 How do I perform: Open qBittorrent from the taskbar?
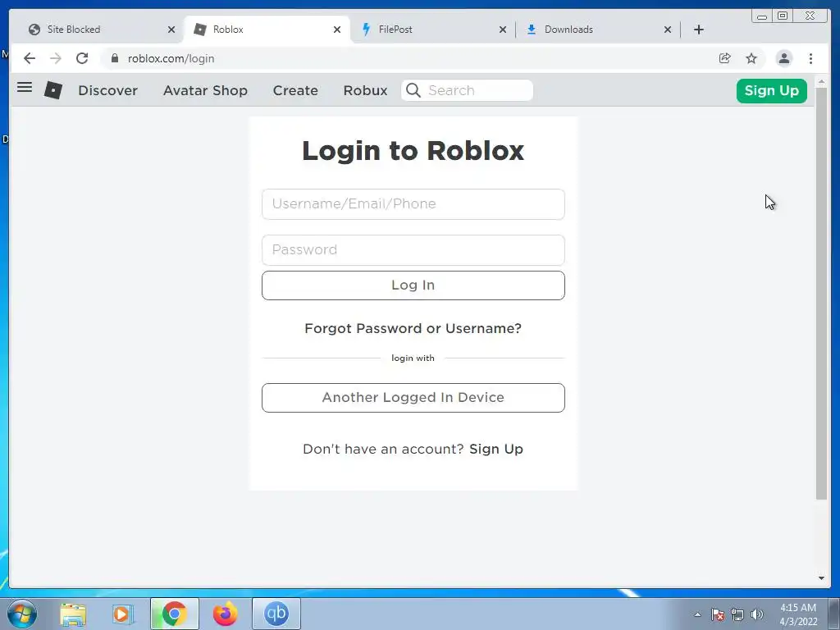point(276,614)
